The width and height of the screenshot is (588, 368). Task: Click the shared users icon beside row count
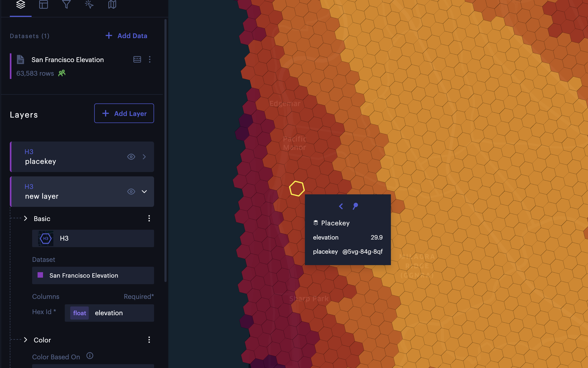tap(62, 73)
